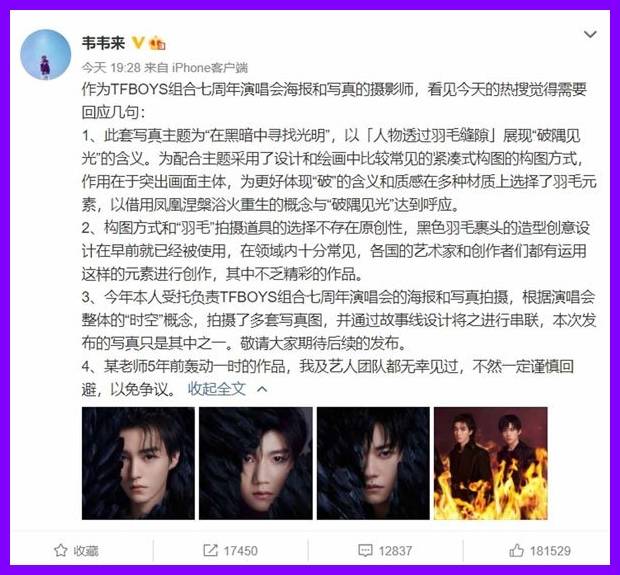
Task: Collapse post via 收起全文 link
Action: [217, 389]
